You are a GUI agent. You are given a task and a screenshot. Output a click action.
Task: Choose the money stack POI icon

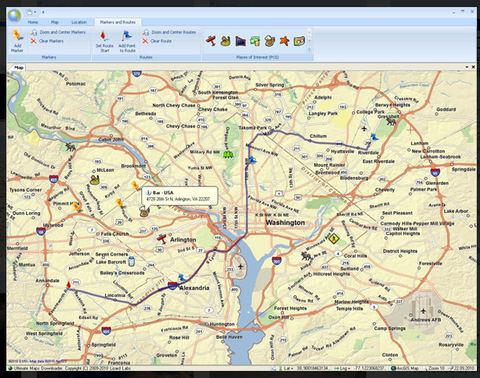pos(255,41)
